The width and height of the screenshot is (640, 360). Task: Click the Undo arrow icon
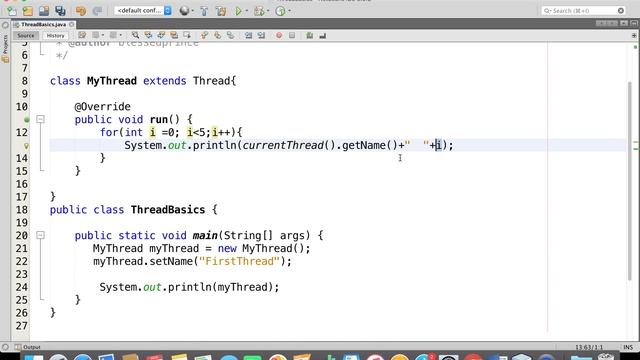tap(81, 11)
